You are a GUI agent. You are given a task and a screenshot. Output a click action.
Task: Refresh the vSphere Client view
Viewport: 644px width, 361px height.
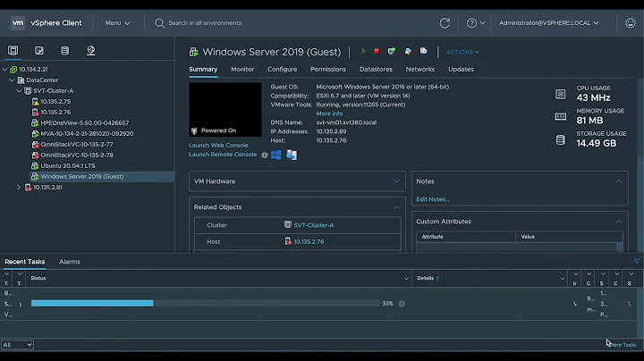pyautogui.click(x=445, y=23)
